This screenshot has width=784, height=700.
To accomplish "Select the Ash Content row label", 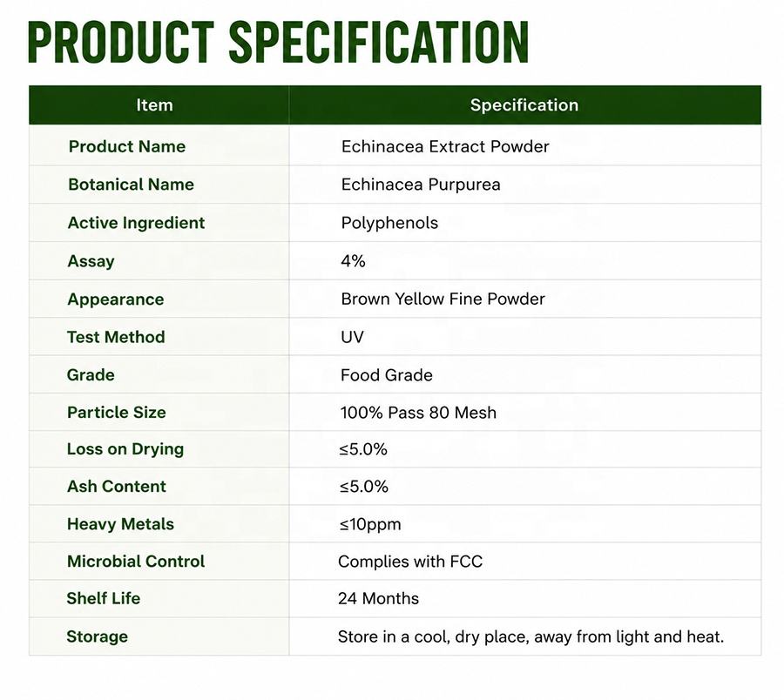I will coord(117,486).
